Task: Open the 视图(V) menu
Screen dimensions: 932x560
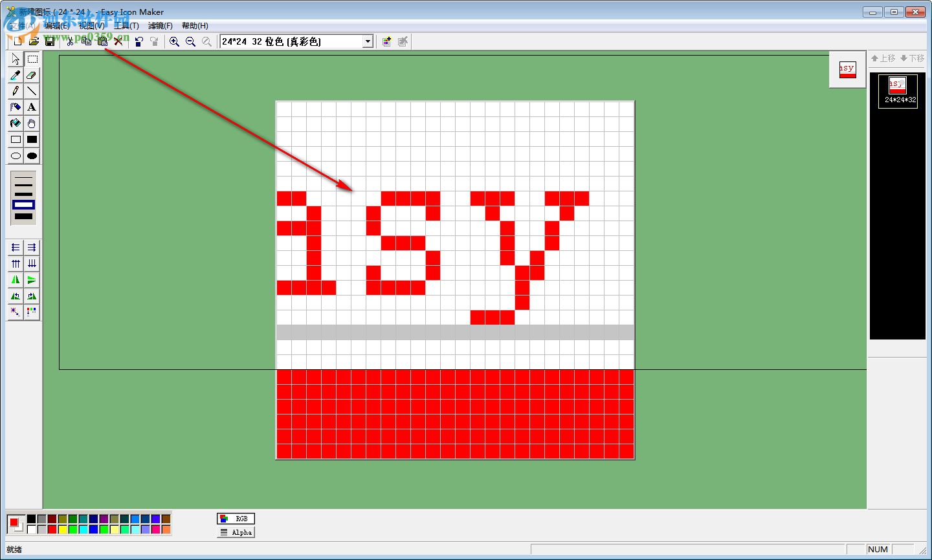Action: click(92, 26)
